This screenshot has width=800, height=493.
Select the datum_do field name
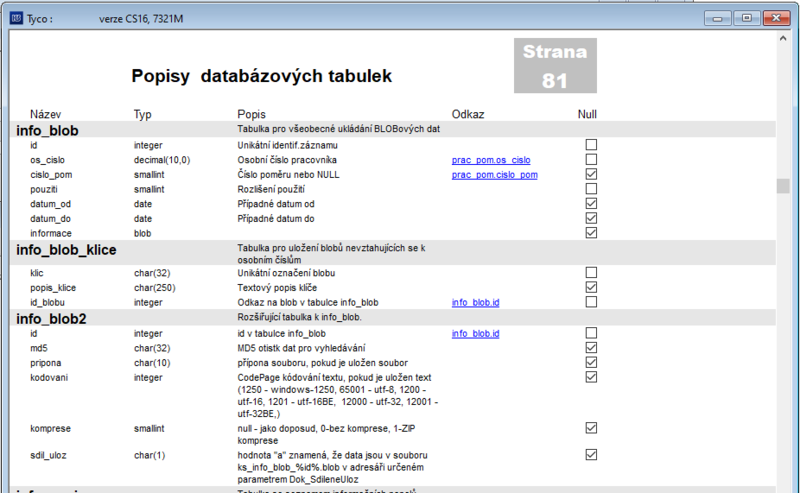pyautogui.click(x=50, y=218)
